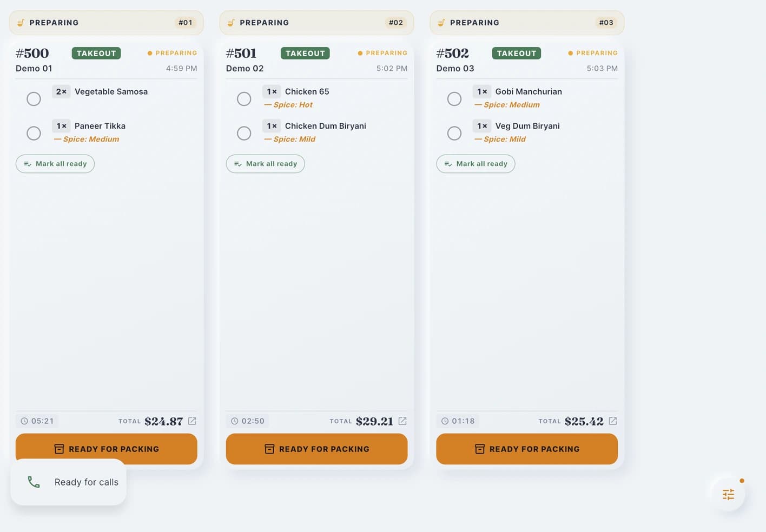
Task: Click customer name Demo 01
Action: click(x=34, y=69)
